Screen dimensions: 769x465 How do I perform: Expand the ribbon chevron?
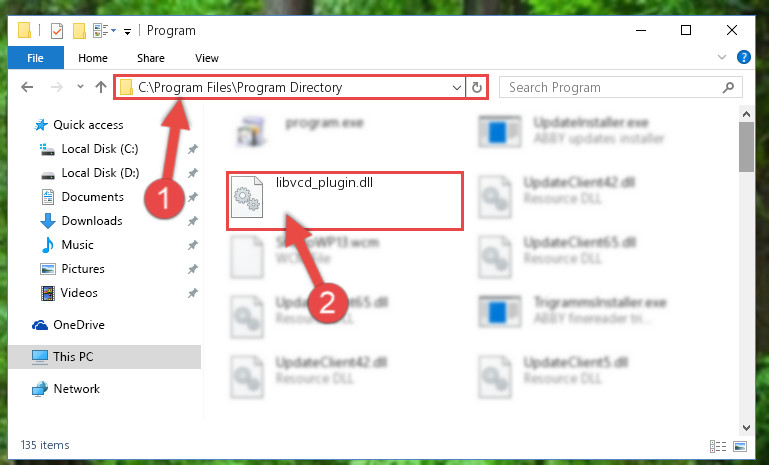[722, 57]
